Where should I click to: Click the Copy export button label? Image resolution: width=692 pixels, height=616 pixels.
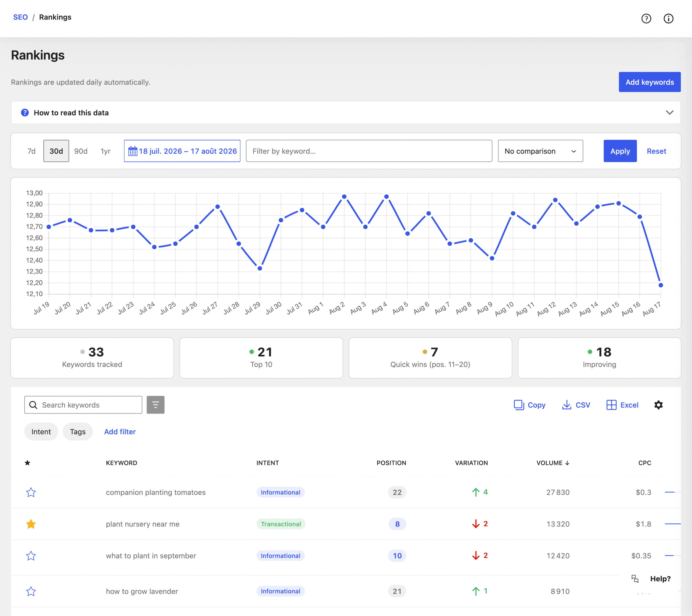click(537, 405)
